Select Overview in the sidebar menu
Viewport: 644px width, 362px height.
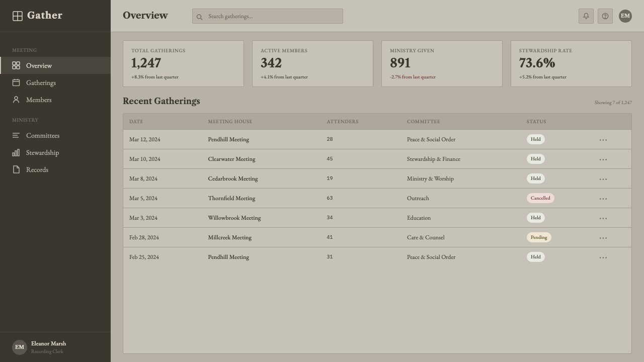55,65
